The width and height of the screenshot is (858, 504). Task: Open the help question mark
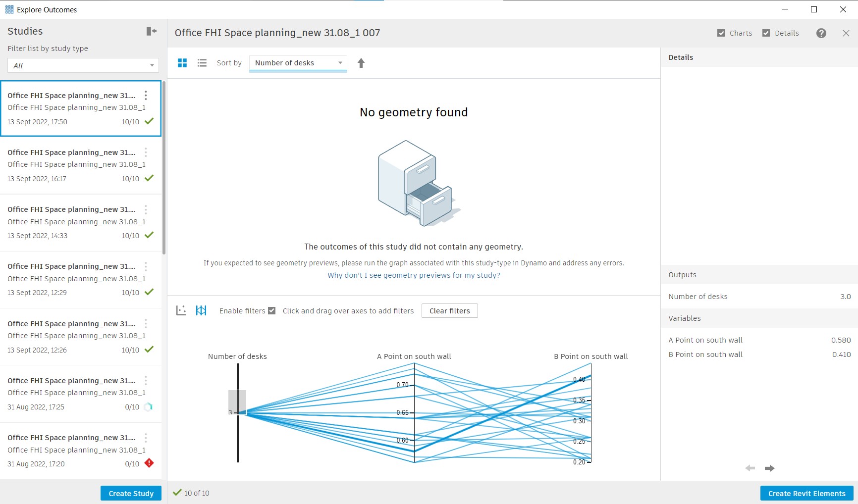[x=821, y=33]
